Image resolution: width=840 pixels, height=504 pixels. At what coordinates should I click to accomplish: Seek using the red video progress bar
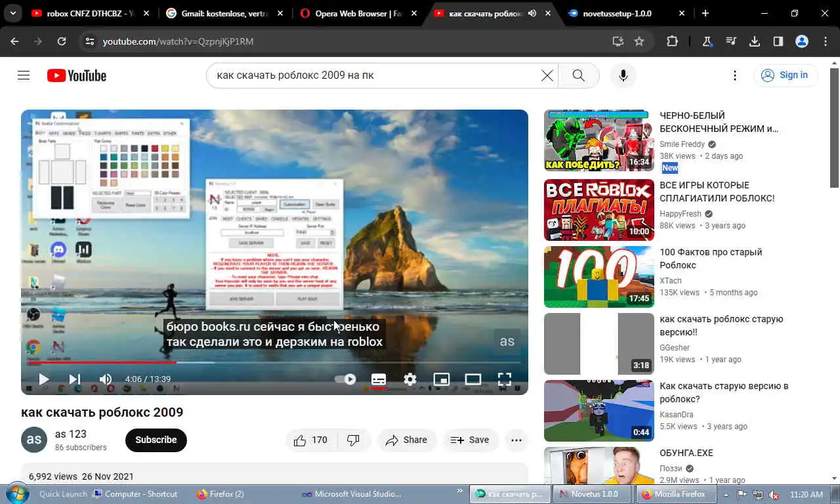[274, 362]
